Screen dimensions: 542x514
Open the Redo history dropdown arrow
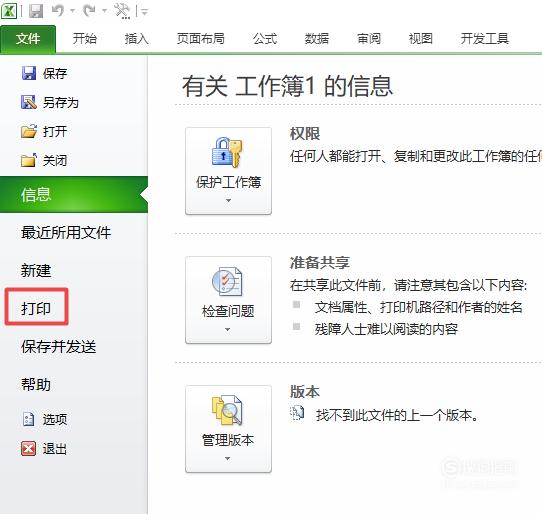coord(104,11)
